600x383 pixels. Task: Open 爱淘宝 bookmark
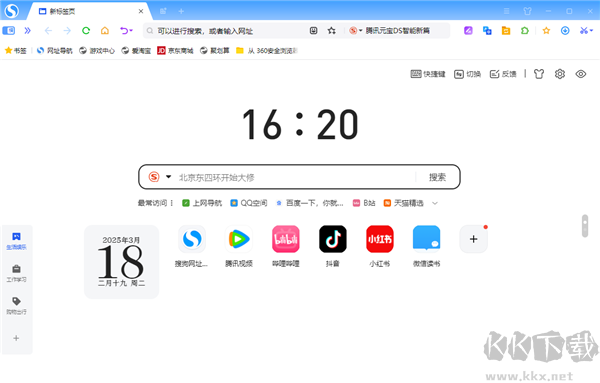(x=136, y=51)
